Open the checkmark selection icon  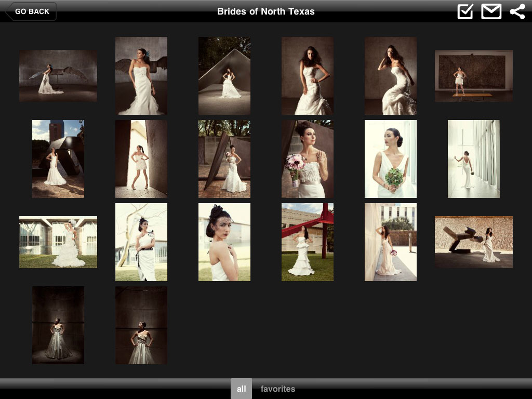[x=465, y=11]
